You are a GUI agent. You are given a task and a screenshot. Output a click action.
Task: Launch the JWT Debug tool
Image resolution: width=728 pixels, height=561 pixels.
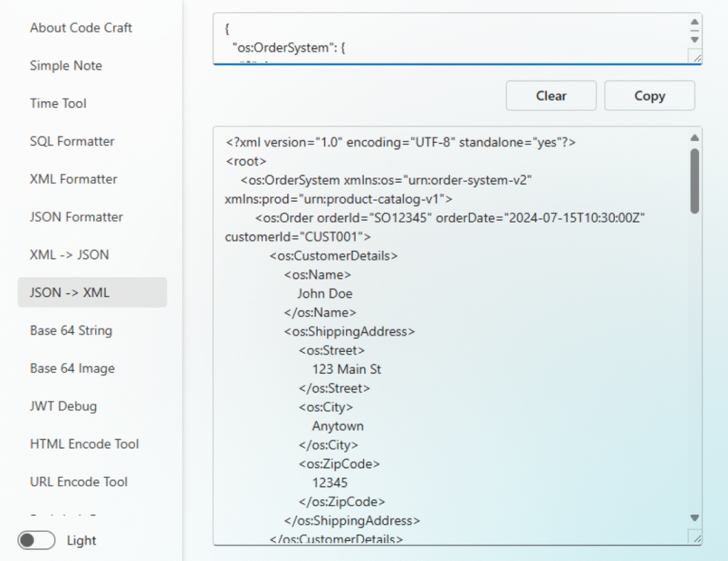tap(63, 406)
